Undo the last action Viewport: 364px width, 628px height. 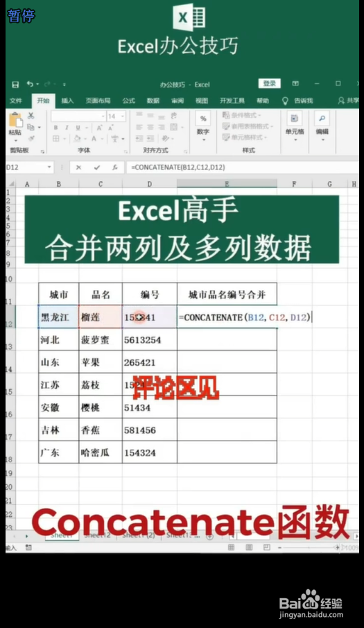tap(30, 84)
